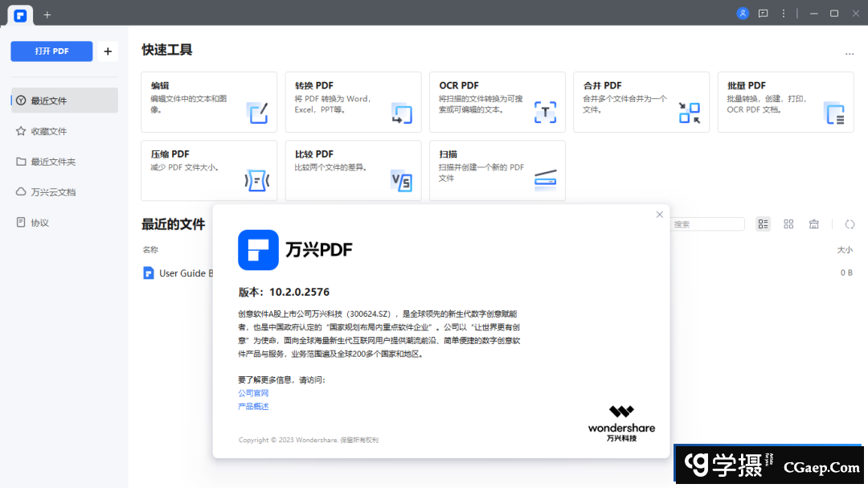This screenshot has height=488, width=868.
Task: Switch to grid view for recent files
Action: pyautogui.click(x=788, y=224)
